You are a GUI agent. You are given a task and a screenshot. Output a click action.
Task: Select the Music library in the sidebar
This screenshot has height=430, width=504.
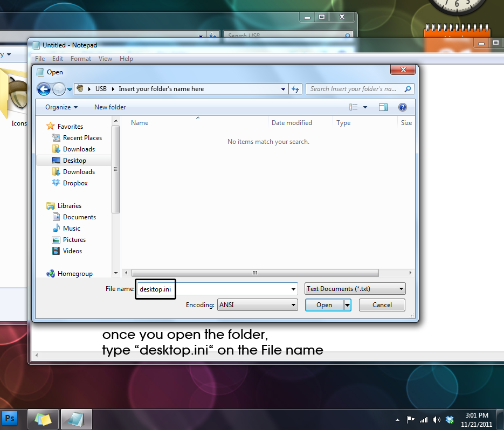(71, 228)
